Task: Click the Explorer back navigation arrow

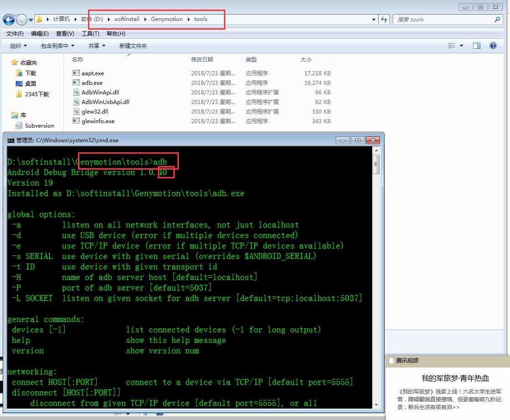Action: point(9,20)
